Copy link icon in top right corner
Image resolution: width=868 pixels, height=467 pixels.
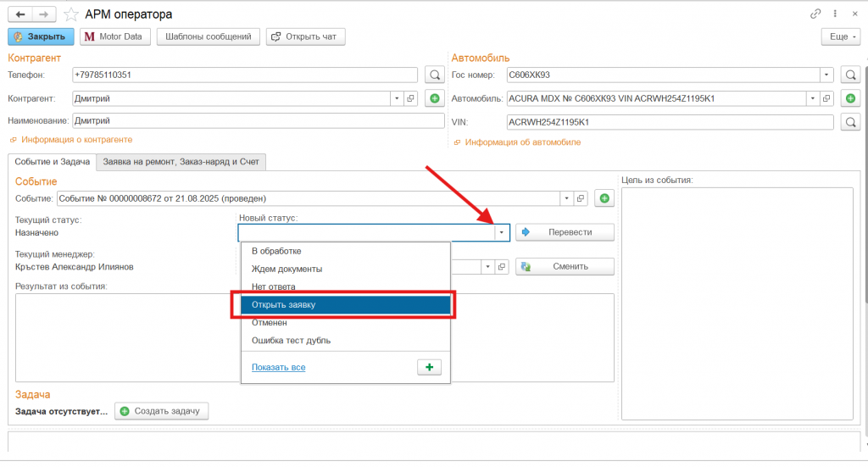pyautogui.click(x=815, y=14)
